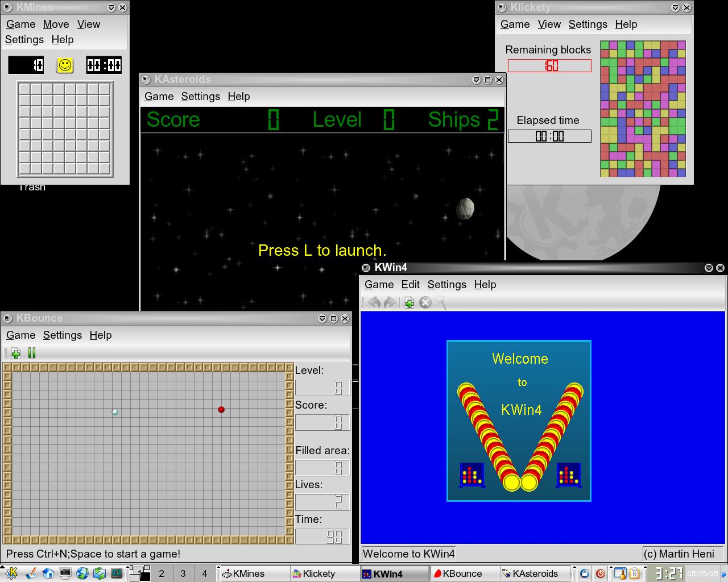Screen dimensions: 728x582
Task: Click the yellow smiley face in KMines
Action: point(65,65)
